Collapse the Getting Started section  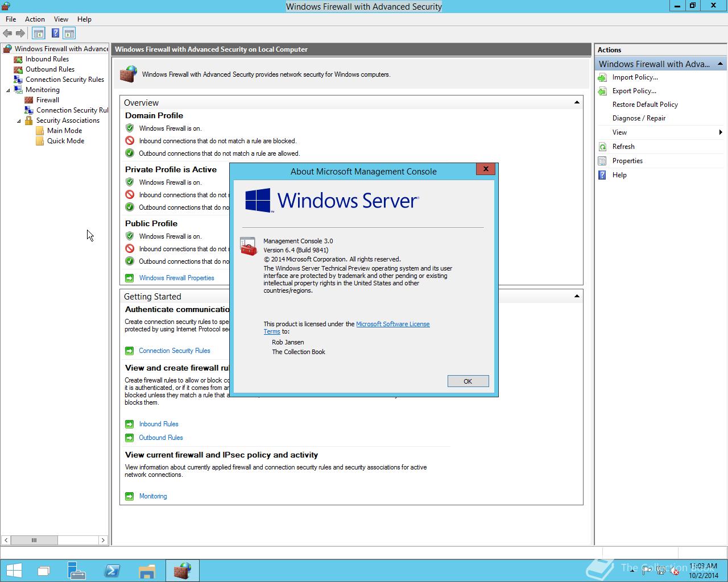tap(577, 296)
